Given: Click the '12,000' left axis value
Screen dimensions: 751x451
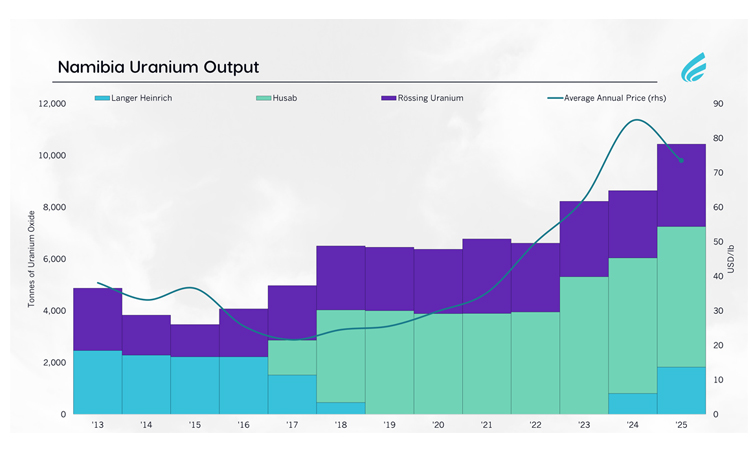Looking at the screenshot, I should [52, 104].
